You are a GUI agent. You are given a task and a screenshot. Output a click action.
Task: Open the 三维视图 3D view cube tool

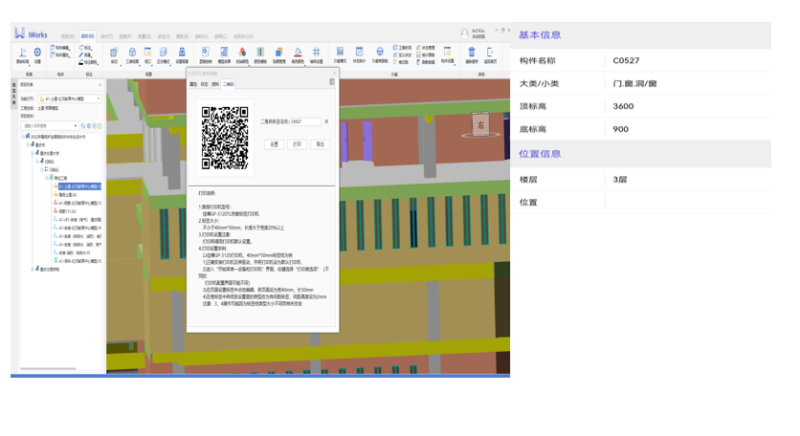click(132, 55)
